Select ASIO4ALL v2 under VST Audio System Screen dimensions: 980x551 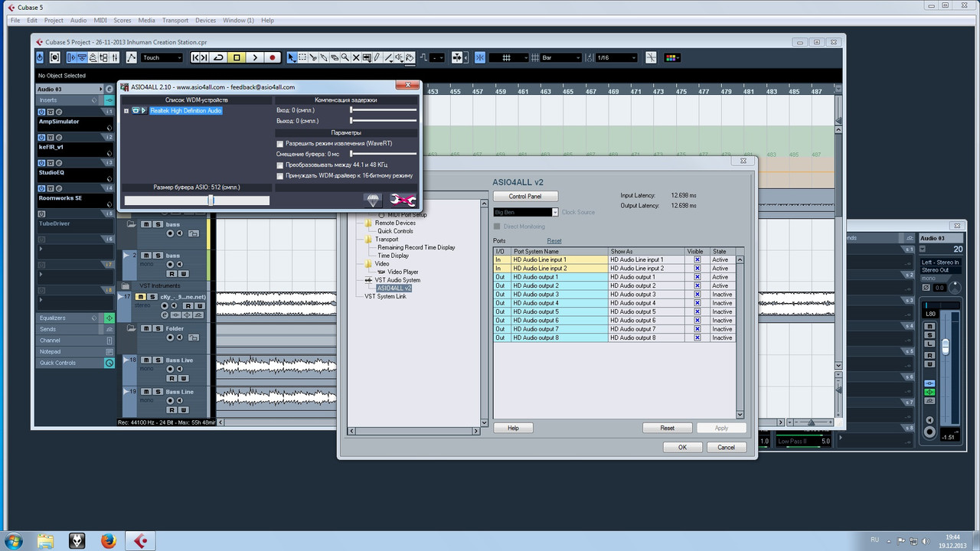(394, 288)
